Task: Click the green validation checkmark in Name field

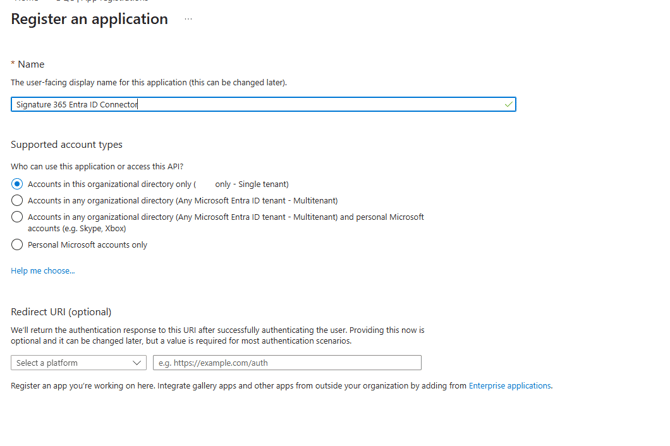Action: click(508, 104)
